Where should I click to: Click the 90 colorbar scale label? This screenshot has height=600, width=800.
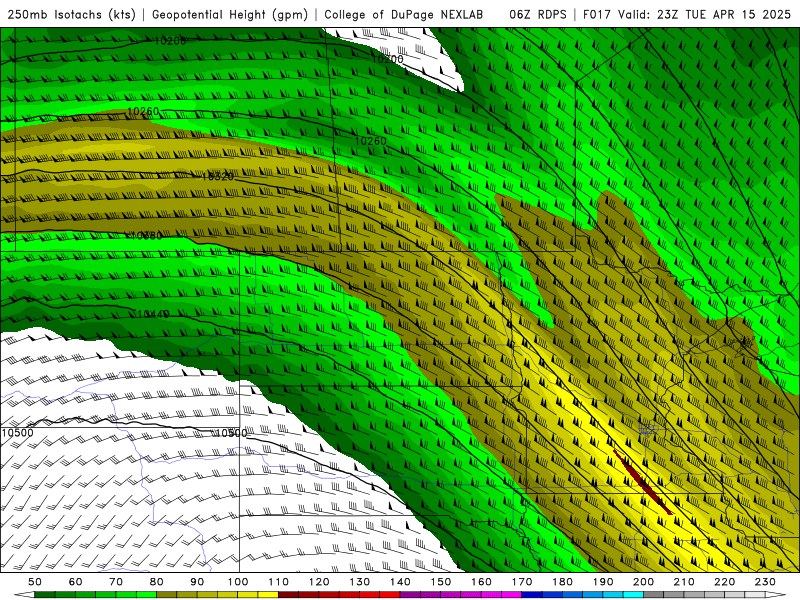(x=197, y=582)
